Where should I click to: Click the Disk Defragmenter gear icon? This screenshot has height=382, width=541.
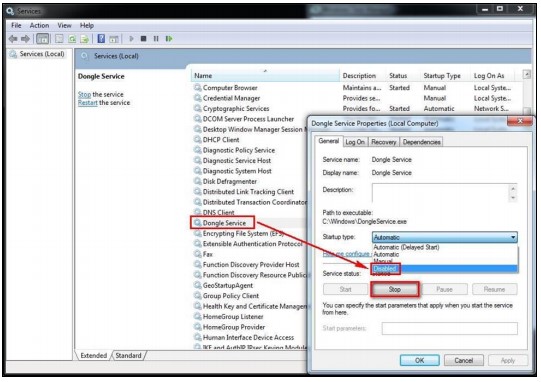click(198, 181)
